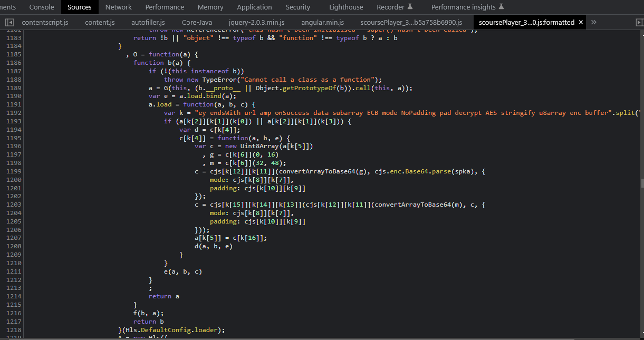Open the contentscript.js file tab
644x340 pixels.
[x=45, y=23]
